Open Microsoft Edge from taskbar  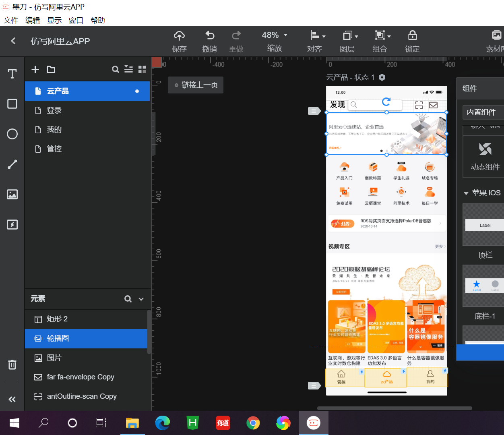(163, 423)
